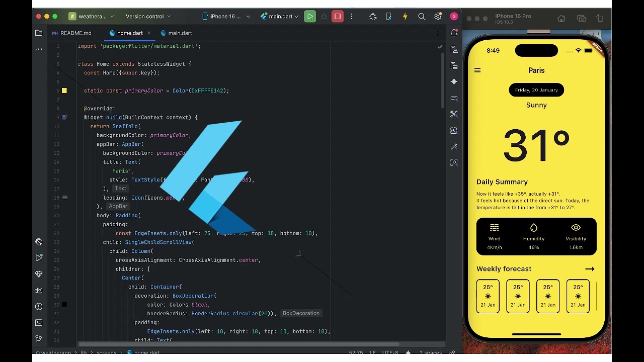
Task: Open the Version control dropdown
Action: coord(148,17)
